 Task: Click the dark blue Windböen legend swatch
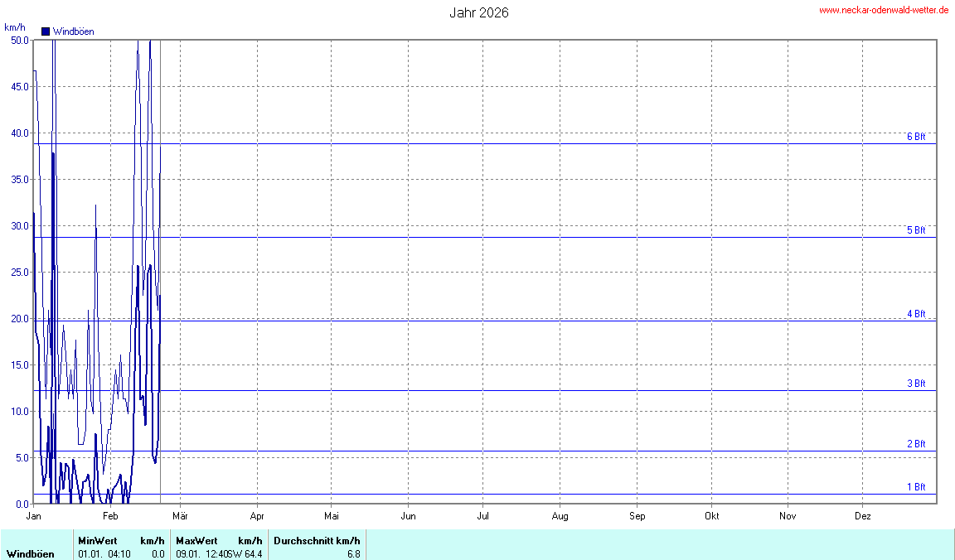click(46, 31)
